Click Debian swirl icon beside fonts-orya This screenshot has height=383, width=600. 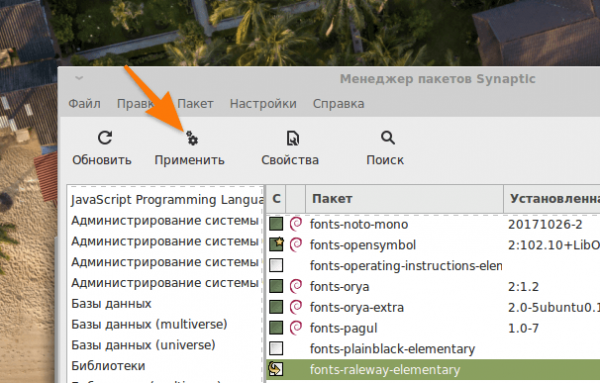click(x=296, y=286)
